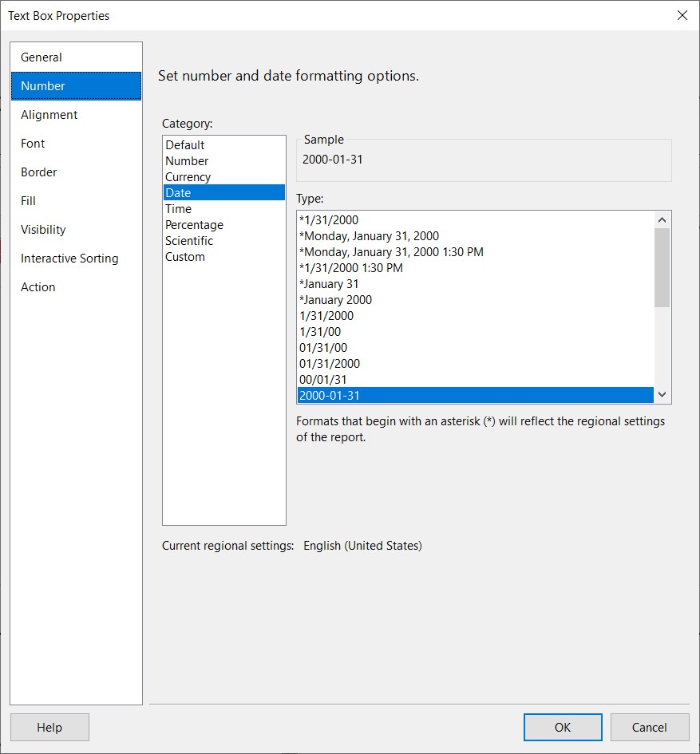Open the Help button

point(49,727)
